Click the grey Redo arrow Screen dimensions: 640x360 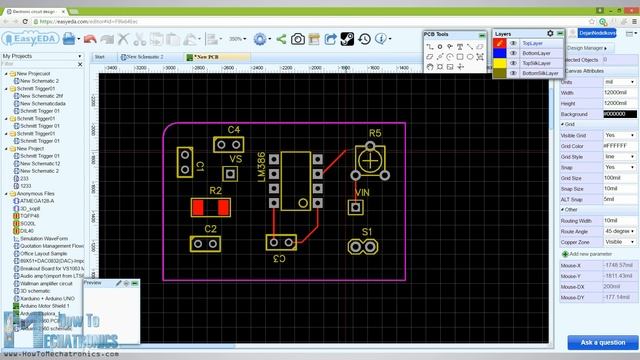point(107,39)
